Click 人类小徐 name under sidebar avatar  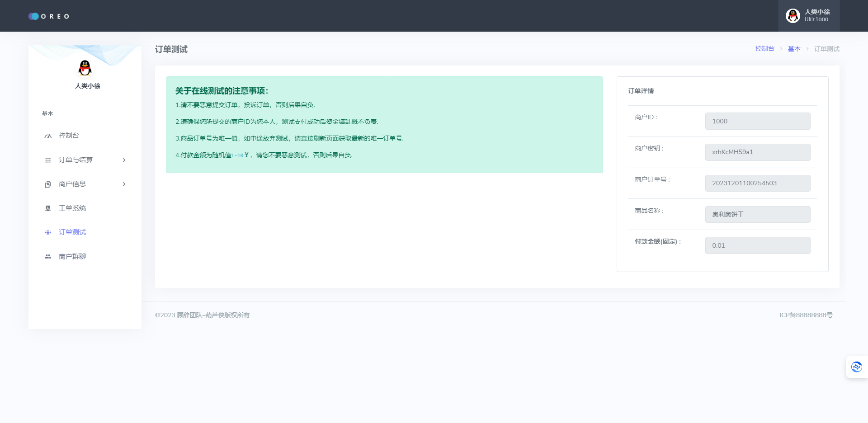tap(88, 86)
